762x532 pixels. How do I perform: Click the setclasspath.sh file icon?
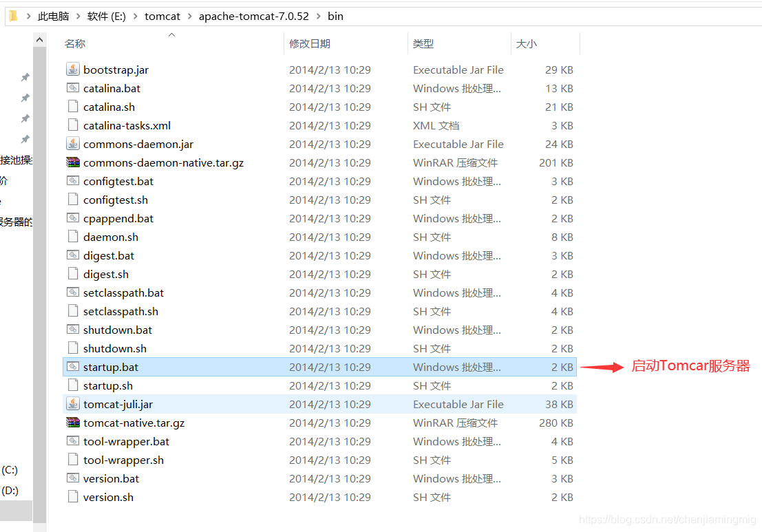pos(73,311)
